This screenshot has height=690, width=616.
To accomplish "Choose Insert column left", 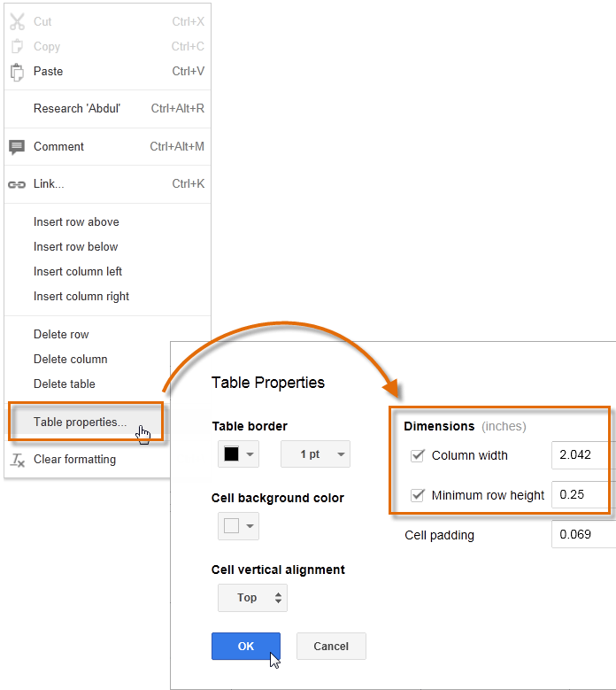I will pos(107,272).
